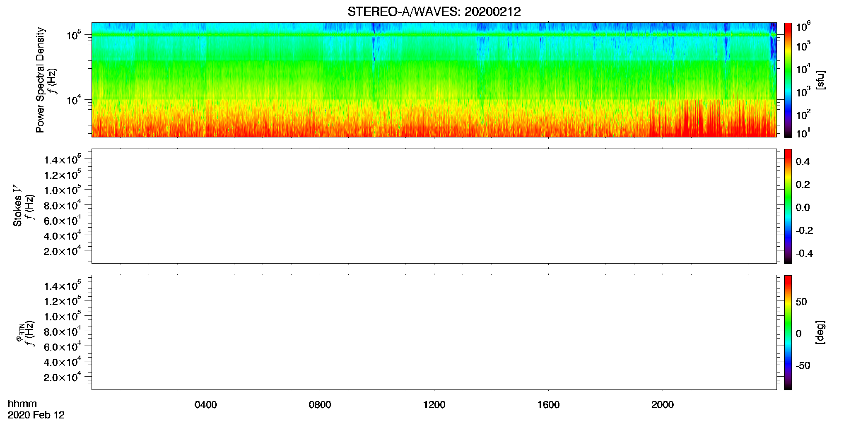Click the [deg] unit label
Image resolution: width=868 pixels, height=447 pixels.
pyautogui.click(x=820, y=332)
